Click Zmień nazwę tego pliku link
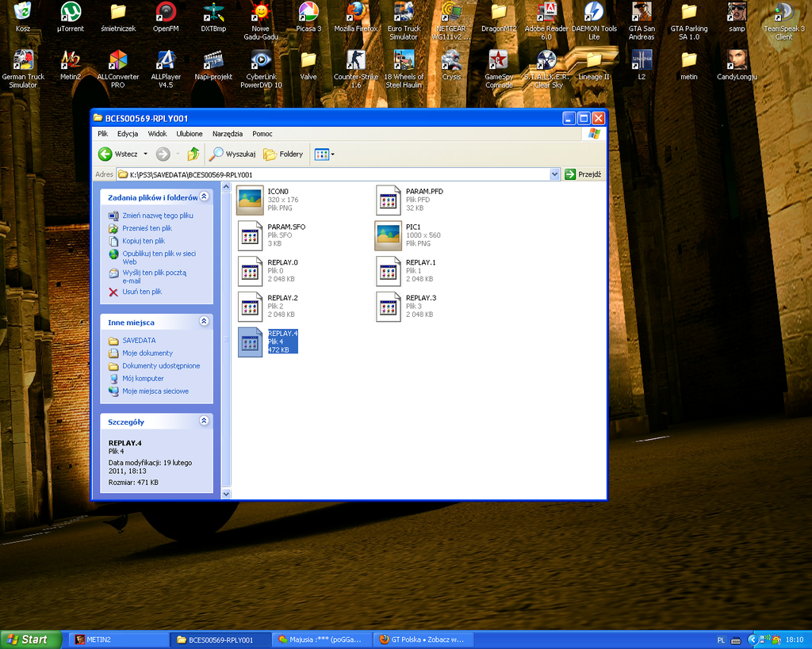The width and height of the screenshot is (812, 649). [x=157, y=216]
